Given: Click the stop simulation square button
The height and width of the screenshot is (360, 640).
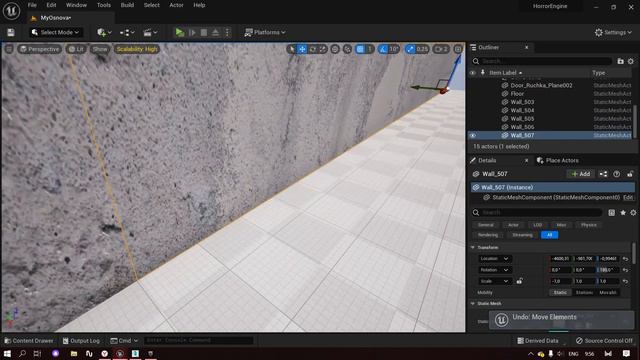Looking at the screenshot, I should pos(204,33).
